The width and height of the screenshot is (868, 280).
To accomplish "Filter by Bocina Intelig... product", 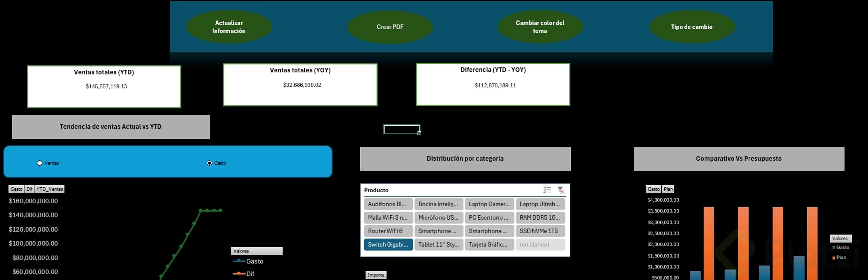I will [x=438, y=204].
